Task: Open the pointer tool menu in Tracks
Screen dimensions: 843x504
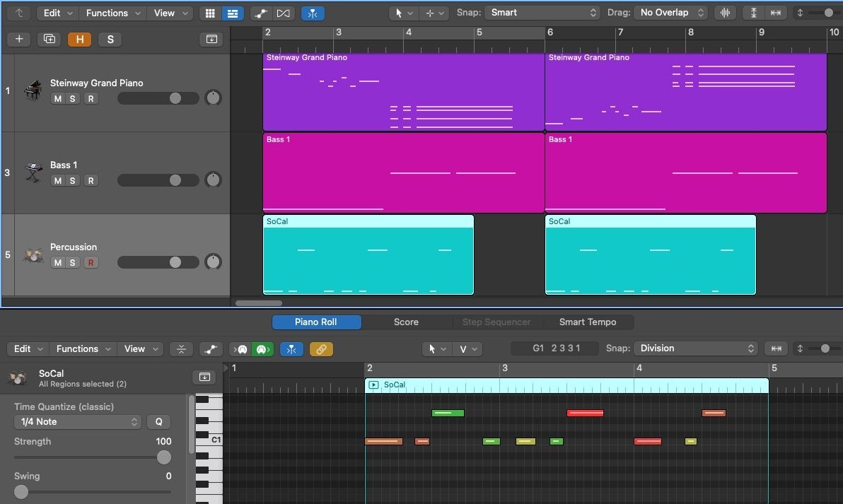Action: (404, 13)
